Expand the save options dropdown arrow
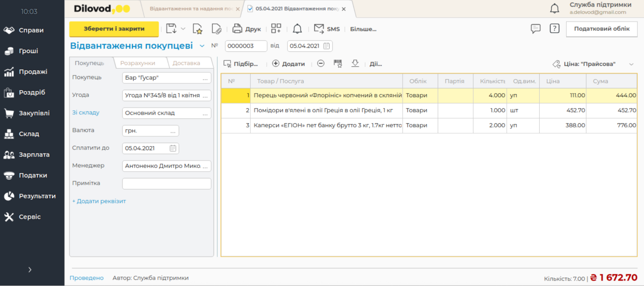This screenshot has width=644, height=286. 183,29
